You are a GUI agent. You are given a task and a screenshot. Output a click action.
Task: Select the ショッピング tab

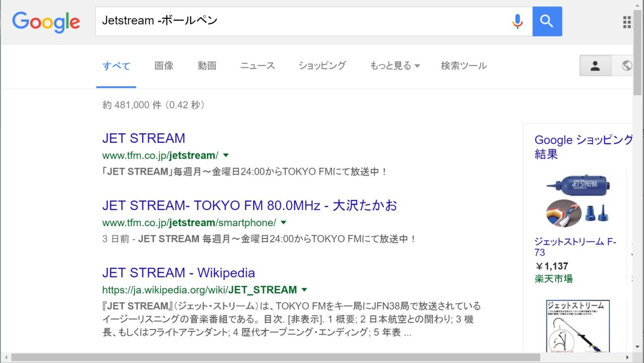pos(322,66)
